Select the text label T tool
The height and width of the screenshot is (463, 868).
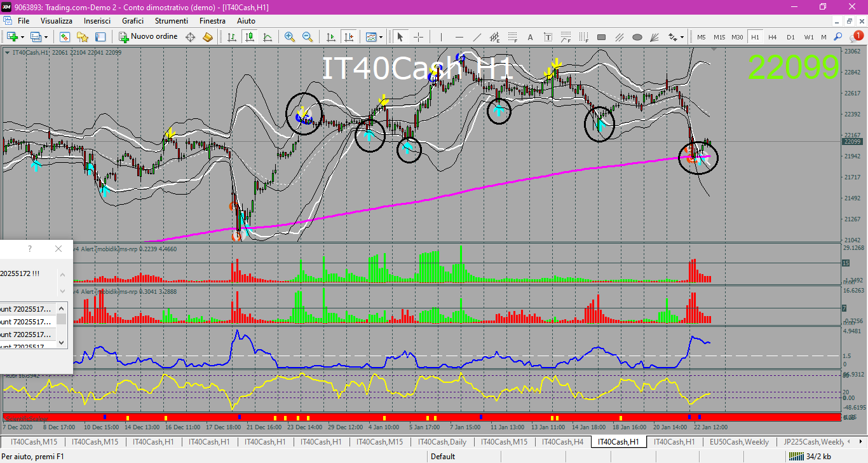pyautogui.click(x=548, y=37)
